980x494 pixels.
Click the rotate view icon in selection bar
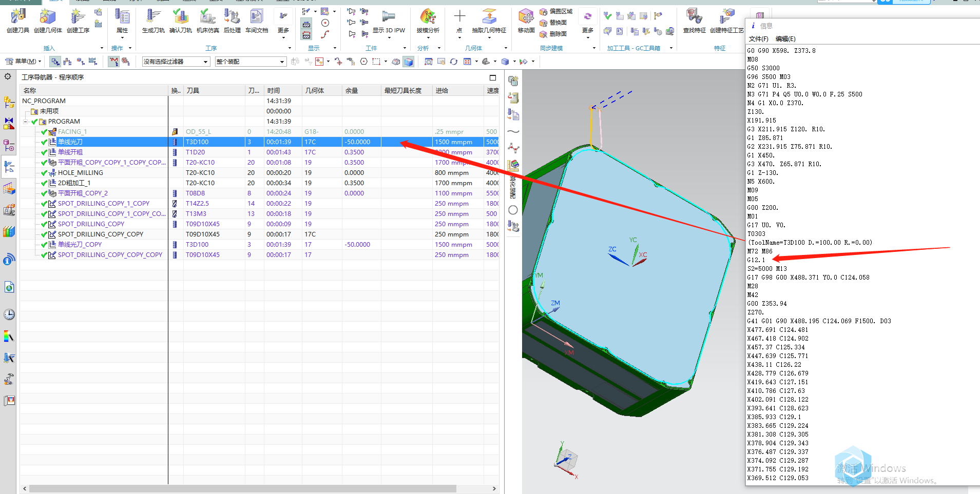(454, 62)
